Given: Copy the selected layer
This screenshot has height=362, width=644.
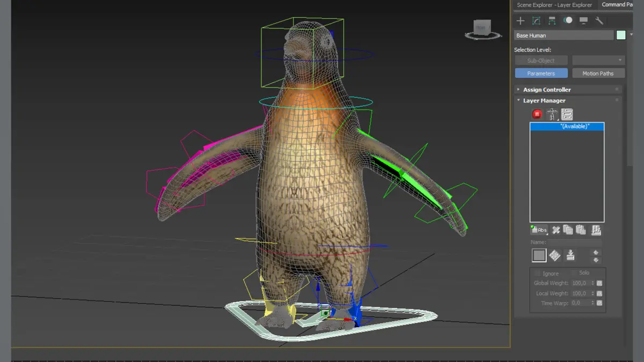Looking at the screenshot, I should point(568,230).
